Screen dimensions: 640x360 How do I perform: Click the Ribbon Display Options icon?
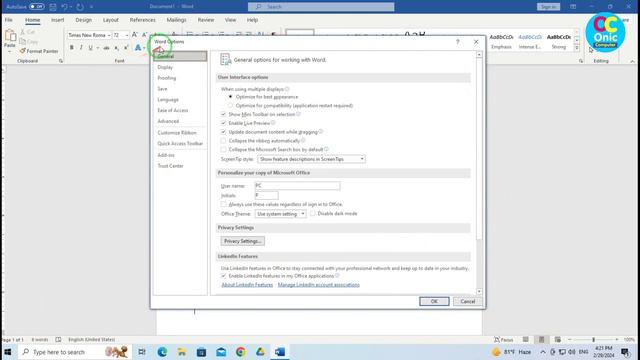[x=573, y=7]
